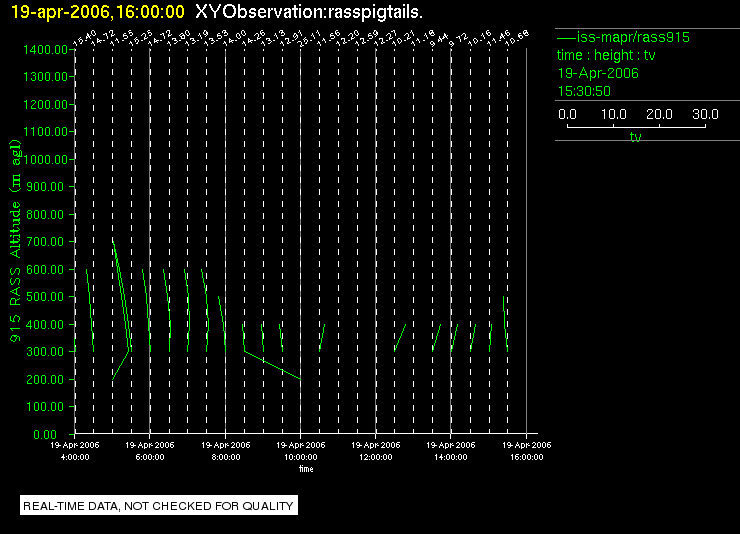Click the diagonal green segment ending at 10:00
The height and width of the screenshot is (534, 740).
[273, 365]
